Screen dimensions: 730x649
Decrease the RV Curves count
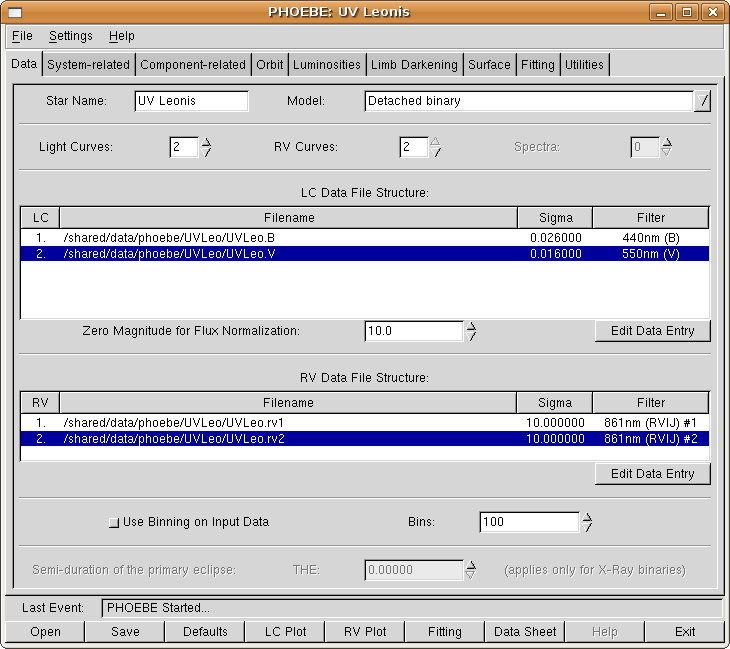tap(435, 152)
